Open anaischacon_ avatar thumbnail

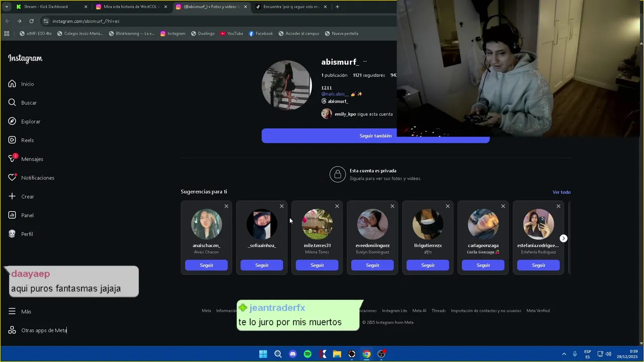tap(206, 224)
